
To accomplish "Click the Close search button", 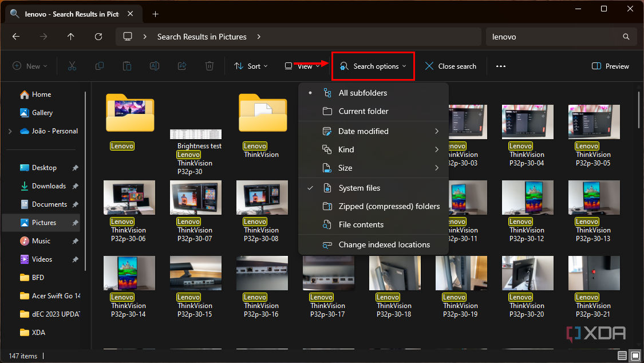I will tap(451, 66).
